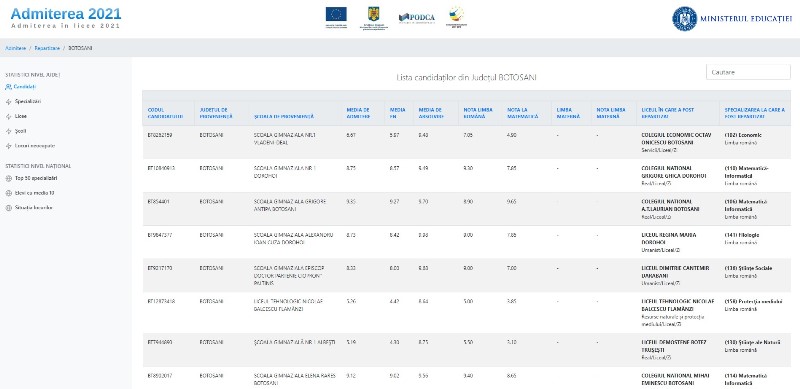
Task: Click Lista candidaților din Județul BOTOȘANI heading
Action: 466,78
